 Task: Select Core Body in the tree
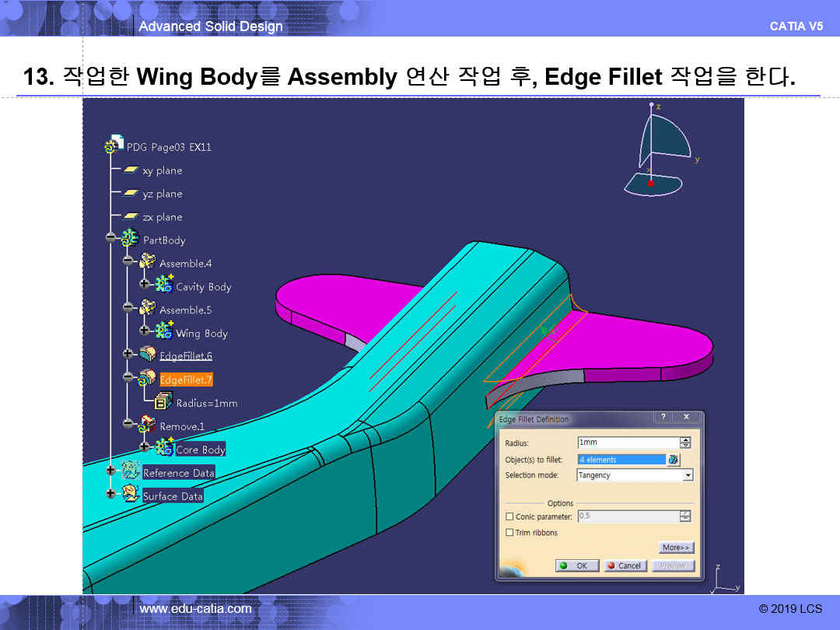(200, 450)
